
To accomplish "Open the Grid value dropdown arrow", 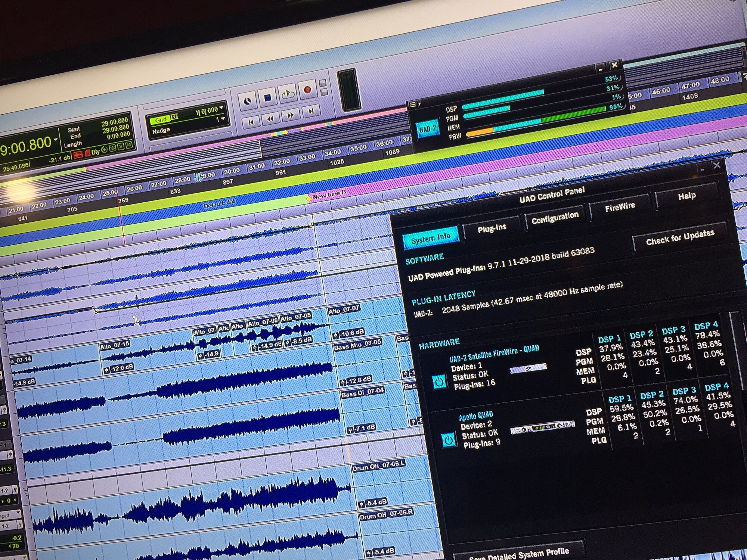I will click(x=222, y=108).
